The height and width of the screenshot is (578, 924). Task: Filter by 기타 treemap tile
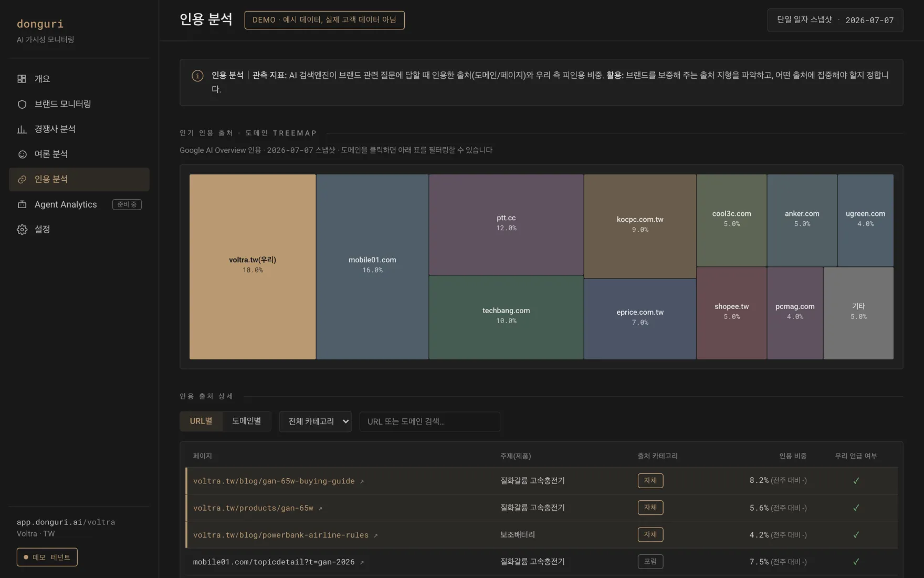(858, 313)
